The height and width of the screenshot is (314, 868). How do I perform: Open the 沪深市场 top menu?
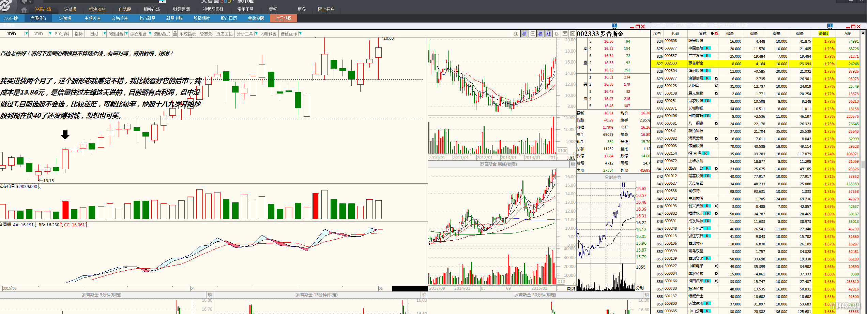click(43, 10)
